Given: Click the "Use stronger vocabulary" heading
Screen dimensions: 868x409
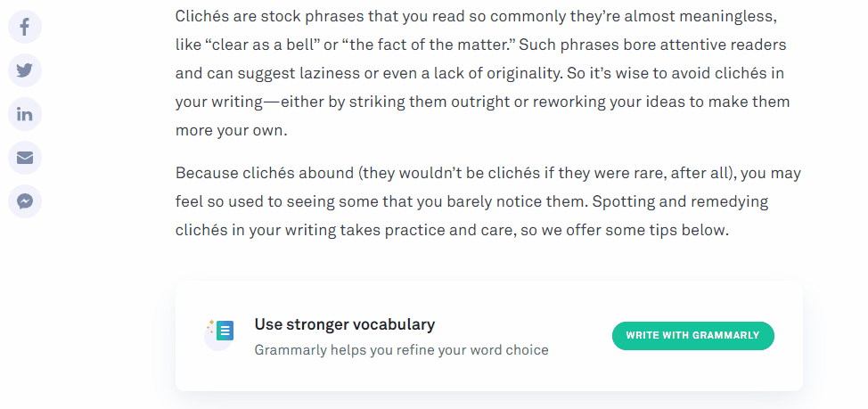Looking at the screenshot, I should (344, 324).
